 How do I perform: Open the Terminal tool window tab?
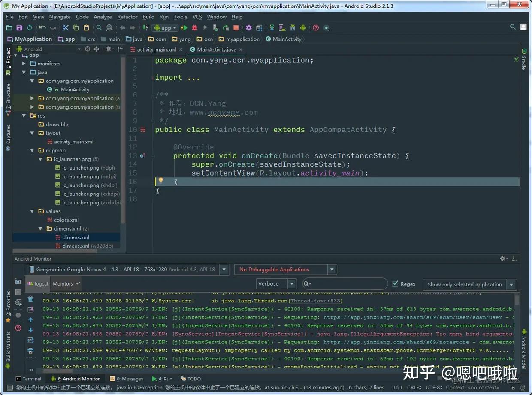tap(28, 379)
